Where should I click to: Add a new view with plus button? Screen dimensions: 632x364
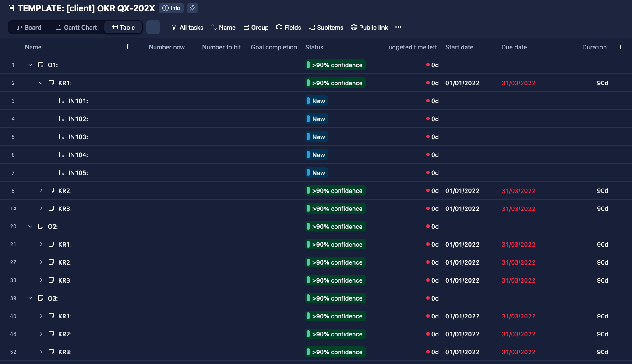pos(153,27)
